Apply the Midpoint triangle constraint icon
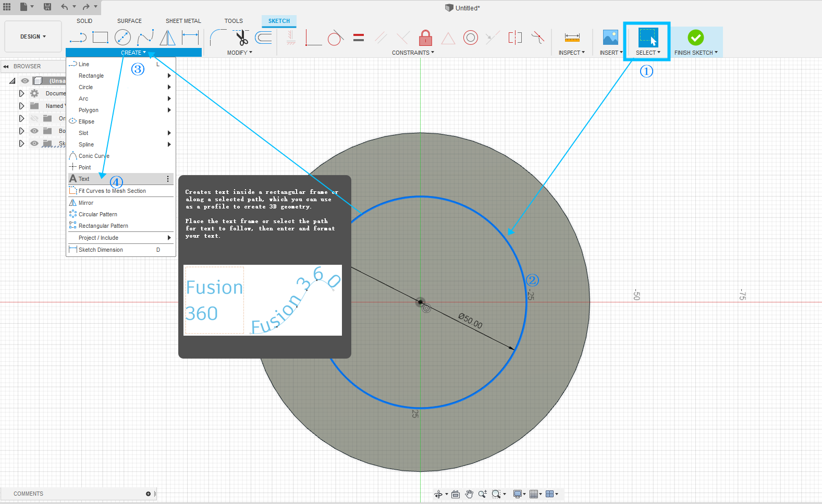The image size is (822, 504). [448, 38]
